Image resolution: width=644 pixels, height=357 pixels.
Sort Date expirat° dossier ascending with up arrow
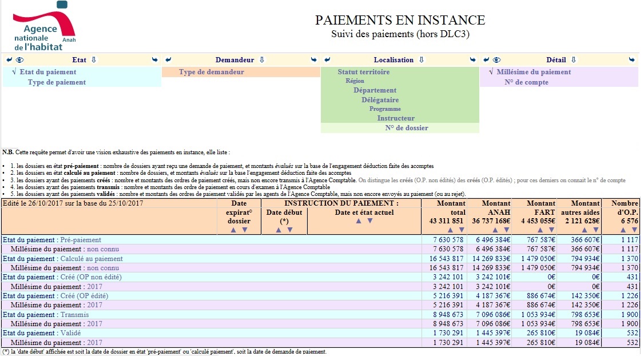[233, 230]
